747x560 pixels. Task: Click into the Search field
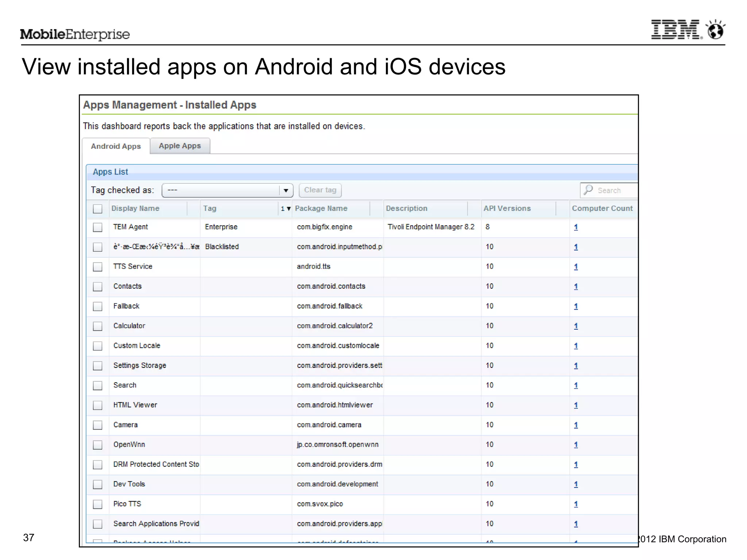(x=609, y=190)
